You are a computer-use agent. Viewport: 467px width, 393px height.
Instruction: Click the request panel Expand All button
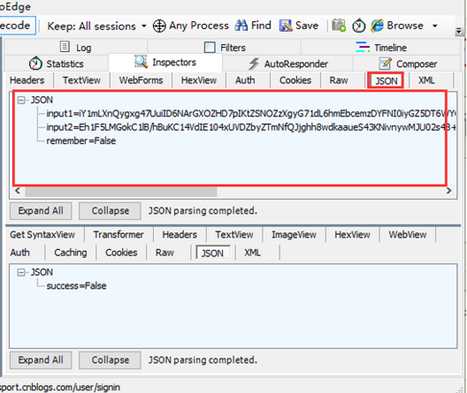[41, 211]
